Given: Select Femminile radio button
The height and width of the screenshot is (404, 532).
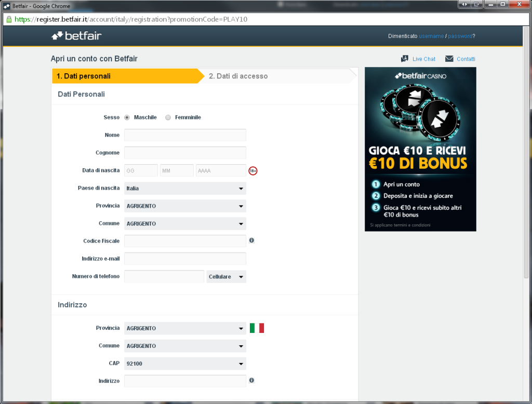Looking at the screenshot, I should pyautogui.click(x=168, y=117).
